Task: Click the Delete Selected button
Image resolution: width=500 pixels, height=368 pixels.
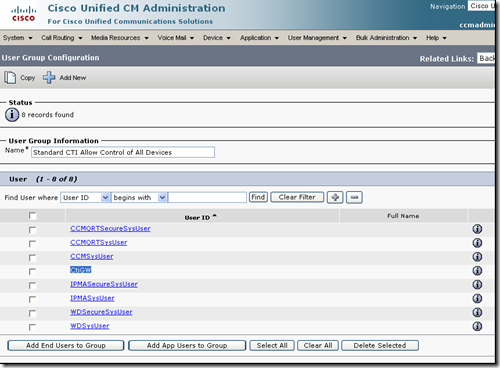Action: click(x=380, y=346)
